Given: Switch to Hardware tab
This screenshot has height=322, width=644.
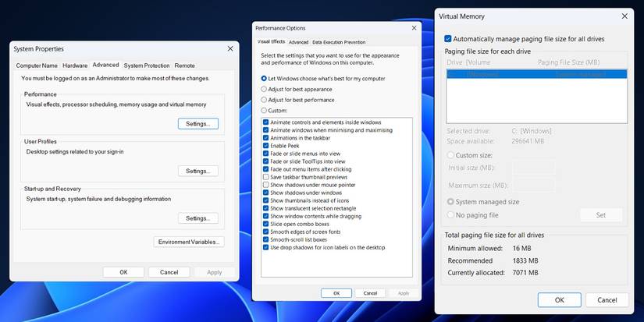Looking at the screenshot, I should coord(75,65).
